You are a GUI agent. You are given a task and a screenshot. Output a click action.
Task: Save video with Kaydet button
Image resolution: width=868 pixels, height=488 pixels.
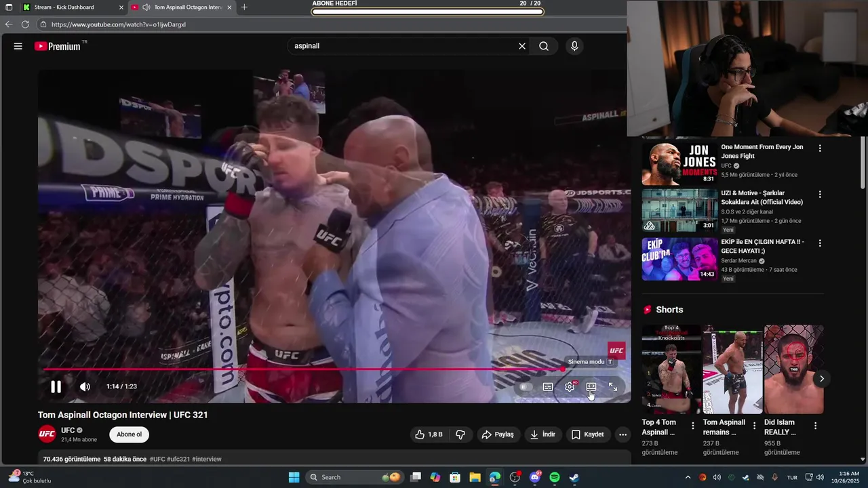tap(588, 434)
